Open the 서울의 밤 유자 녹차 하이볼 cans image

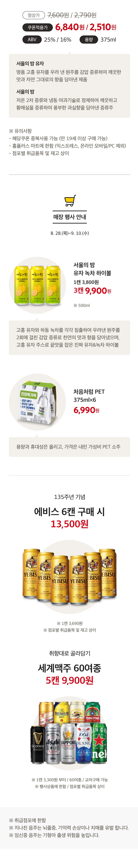(x=37, y=285)
